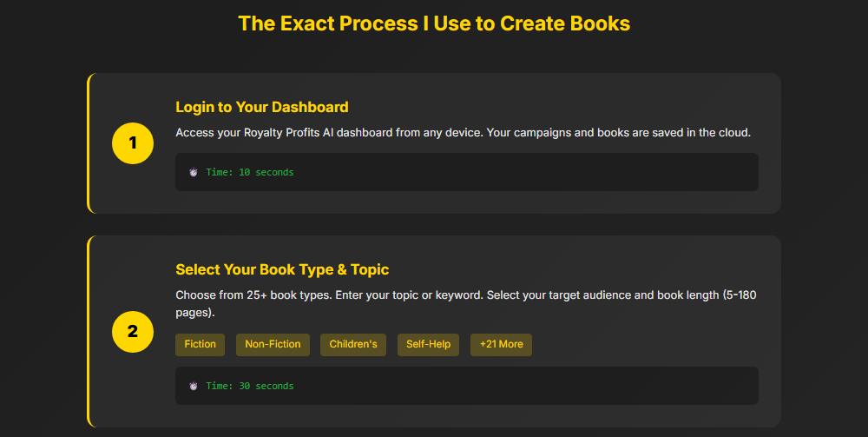
Task: Click the Time: 30 seconds label
Action: pos(250,386)
